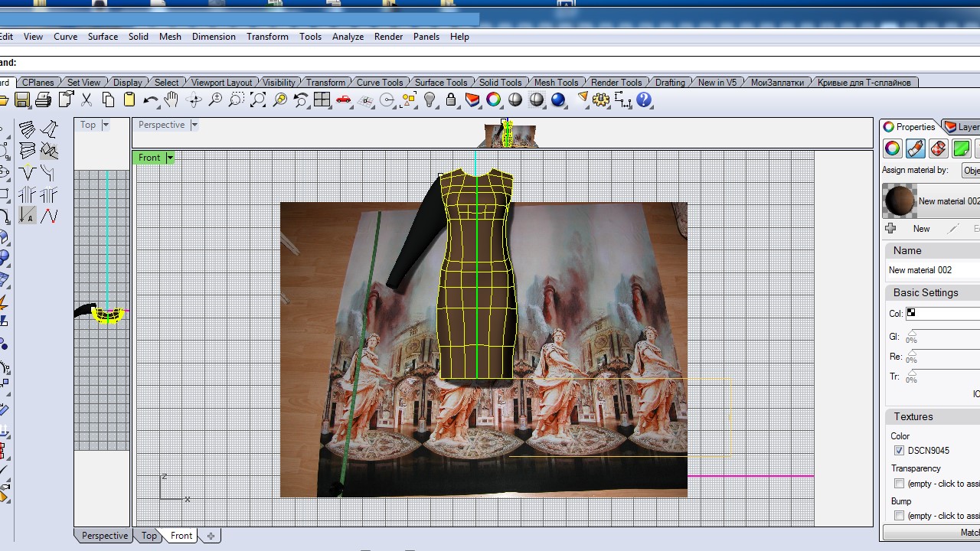This screenshot has height=551, width=980.
Task: Switch to the Mesh Tools toolbar tab
Action: pos(556,83)
